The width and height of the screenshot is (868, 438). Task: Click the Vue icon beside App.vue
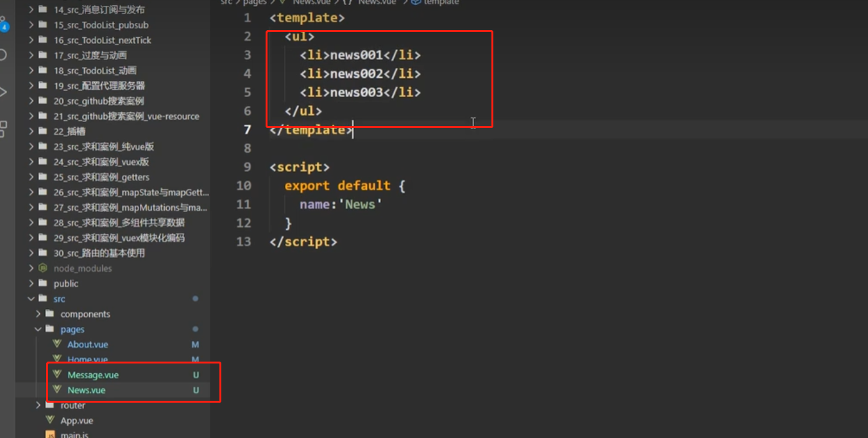50,420
